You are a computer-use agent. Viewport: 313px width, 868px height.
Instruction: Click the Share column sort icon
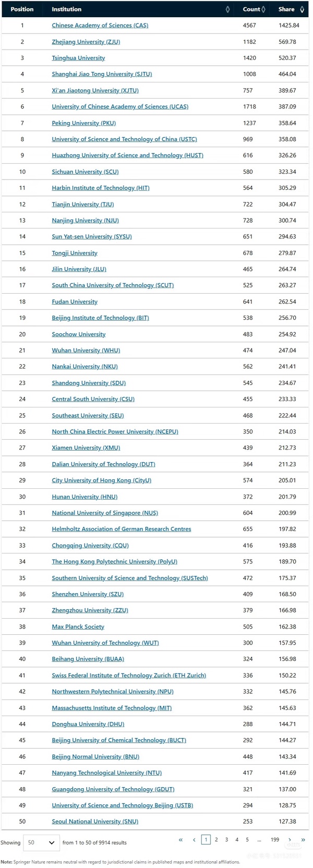click(x=302, y=9)
